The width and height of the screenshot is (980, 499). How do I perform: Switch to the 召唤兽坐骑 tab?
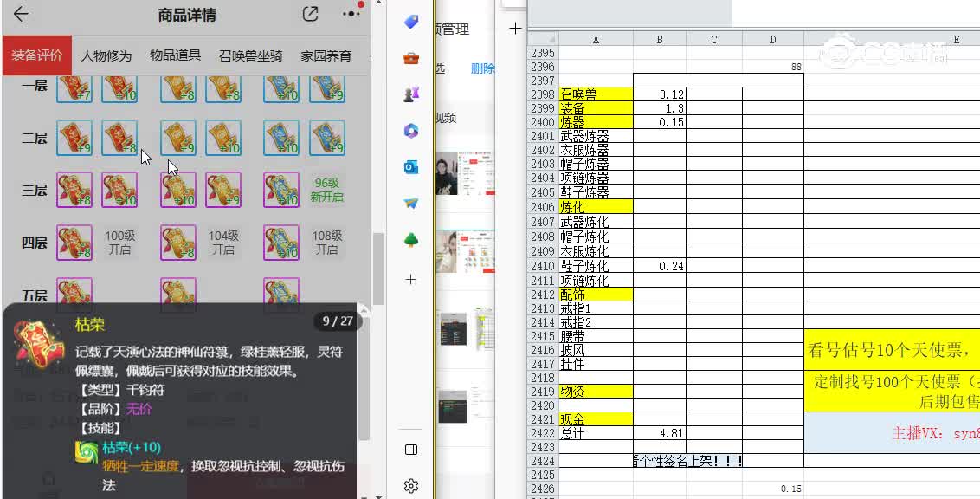tap(250, 55)
